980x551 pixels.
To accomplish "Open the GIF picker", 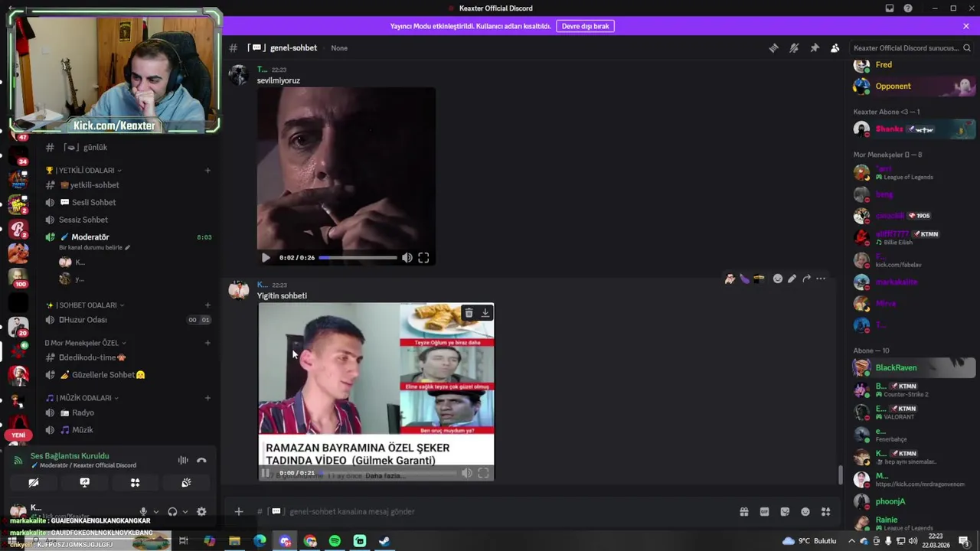I will (x=764, y=511).
